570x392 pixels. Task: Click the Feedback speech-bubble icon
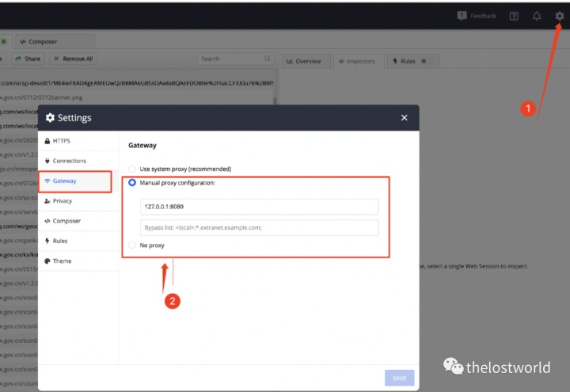coord(462,16)
